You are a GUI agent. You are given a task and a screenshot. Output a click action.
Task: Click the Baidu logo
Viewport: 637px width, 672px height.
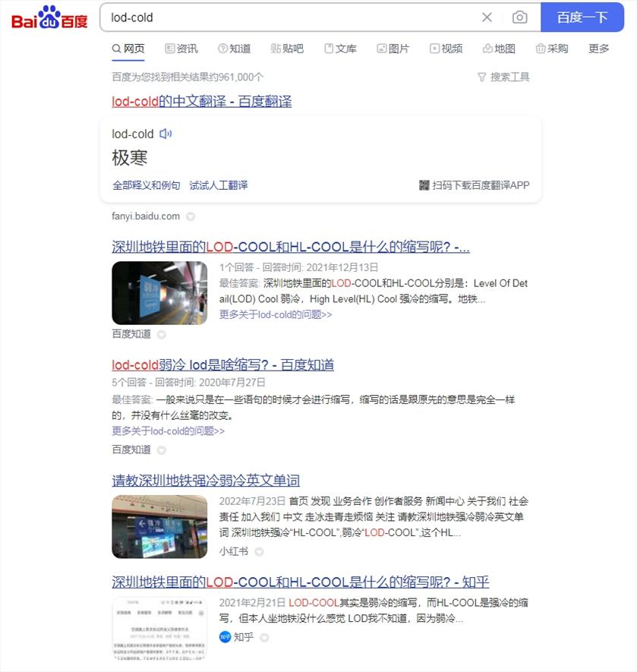point(49,17)
